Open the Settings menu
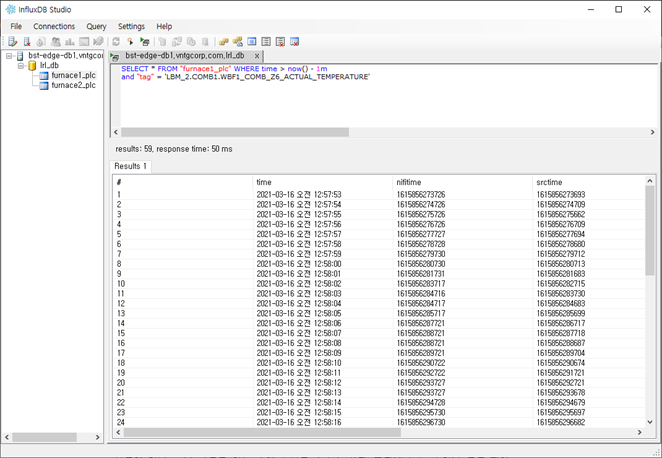 [131, 26]
